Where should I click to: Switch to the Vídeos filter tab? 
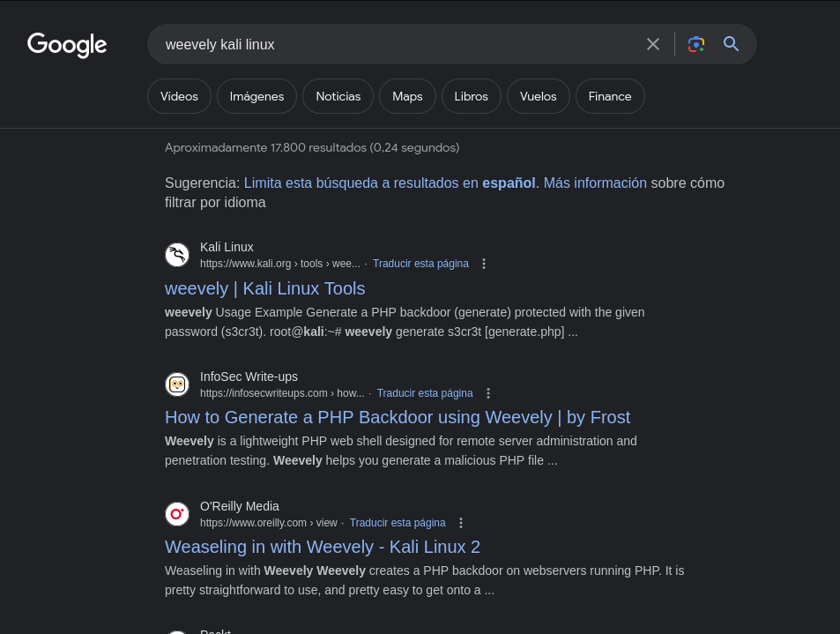tap(179, 96)
